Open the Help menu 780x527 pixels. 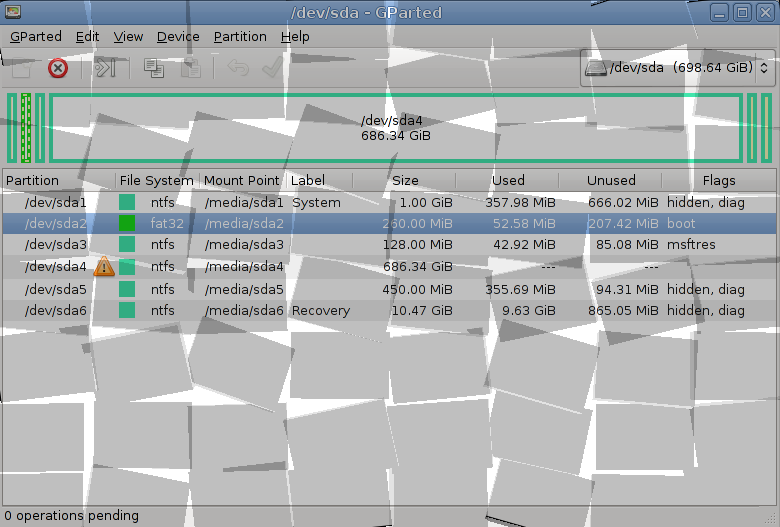pyautogui.click(x=295, y=37)
